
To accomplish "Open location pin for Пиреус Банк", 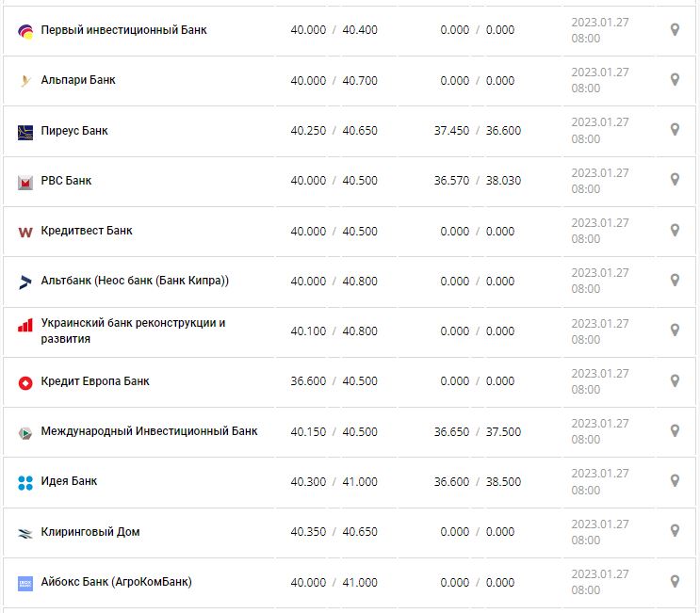I will pos(675,130).
